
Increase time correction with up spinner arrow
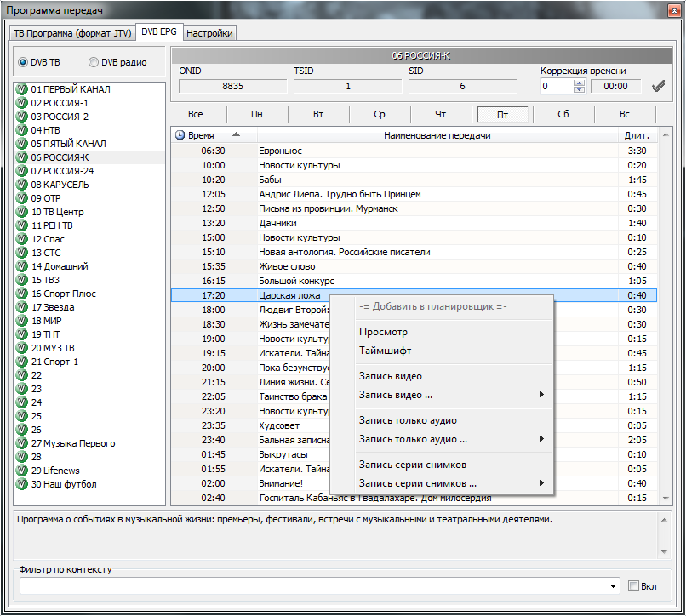pos(579,83)
